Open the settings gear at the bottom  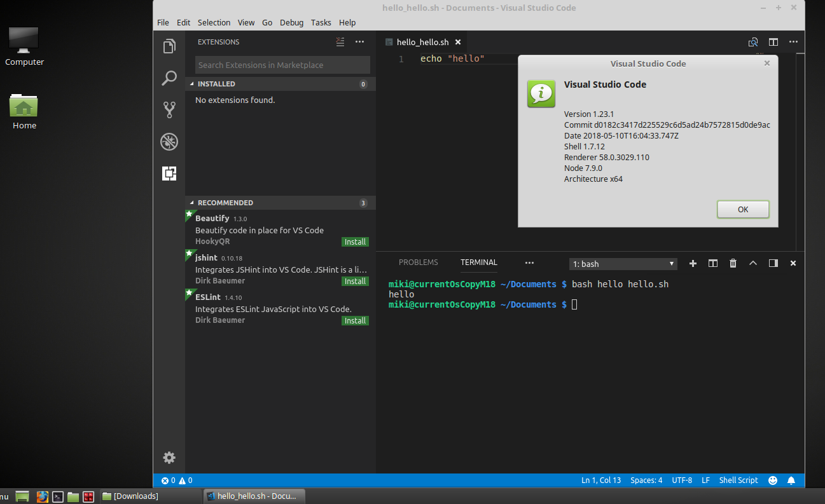click(169, 458)
